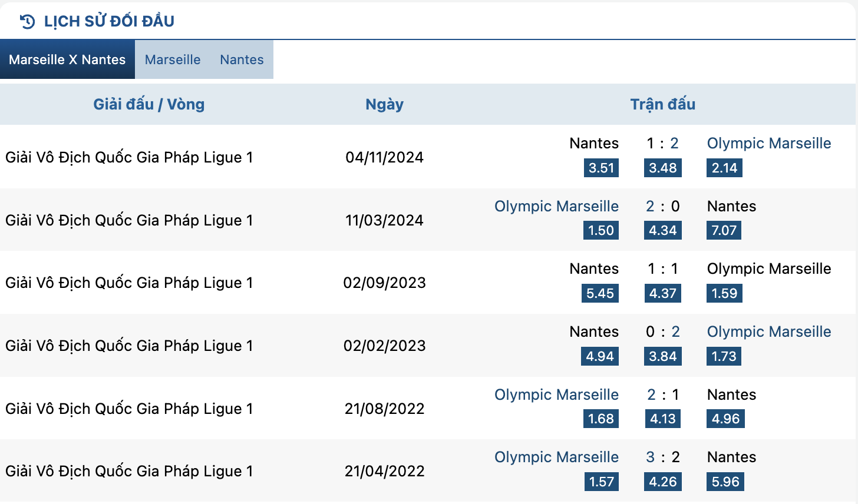Click Ligue 1 league name in 02/09/2023 row
The width and height of the screenshot is (858, 504).
click(x=129, y=283)
